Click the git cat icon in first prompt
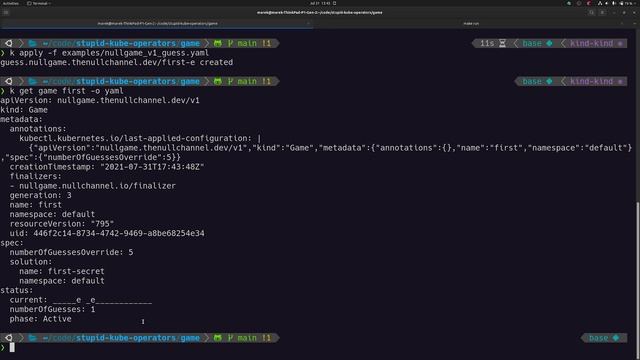Viewport: 640px width, 360px height. (x=218, y=43)
